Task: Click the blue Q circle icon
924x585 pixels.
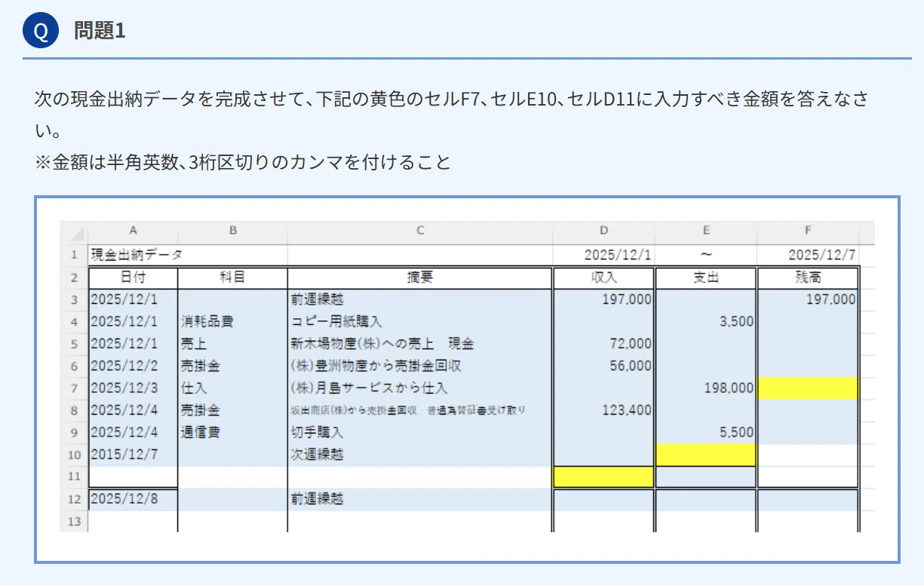Action: [41, 30]
